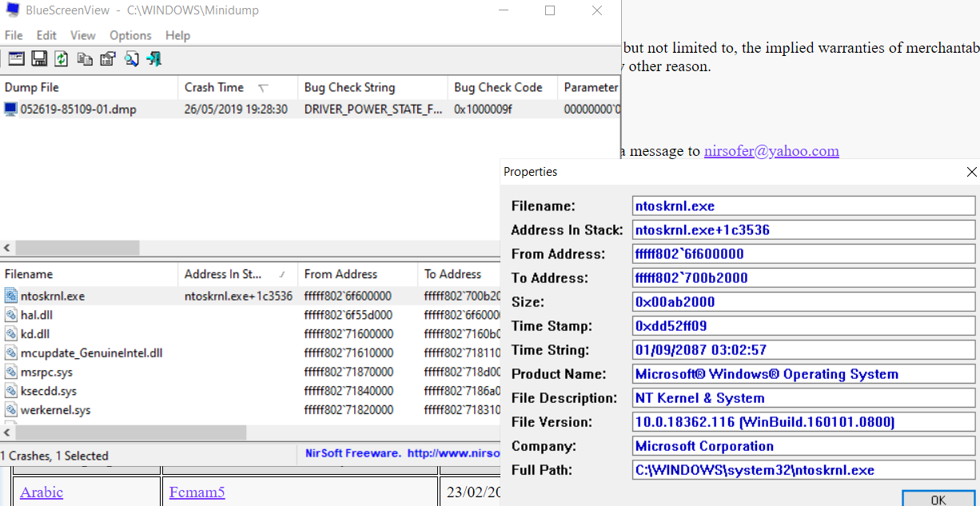Click the mcupdate_GenuineIntel.dll row icon

coord(10,353)
